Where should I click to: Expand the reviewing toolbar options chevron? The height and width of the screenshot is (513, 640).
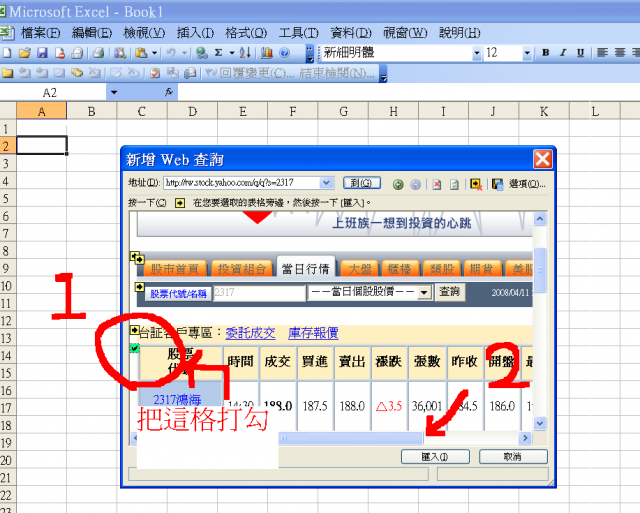tap(383, 74)
